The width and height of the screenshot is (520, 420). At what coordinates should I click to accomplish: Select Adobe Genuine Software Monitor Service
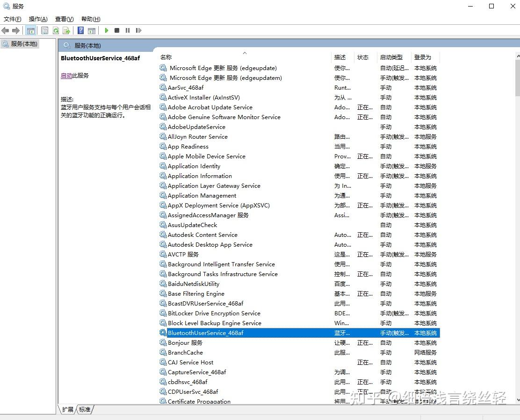(299, 117)
